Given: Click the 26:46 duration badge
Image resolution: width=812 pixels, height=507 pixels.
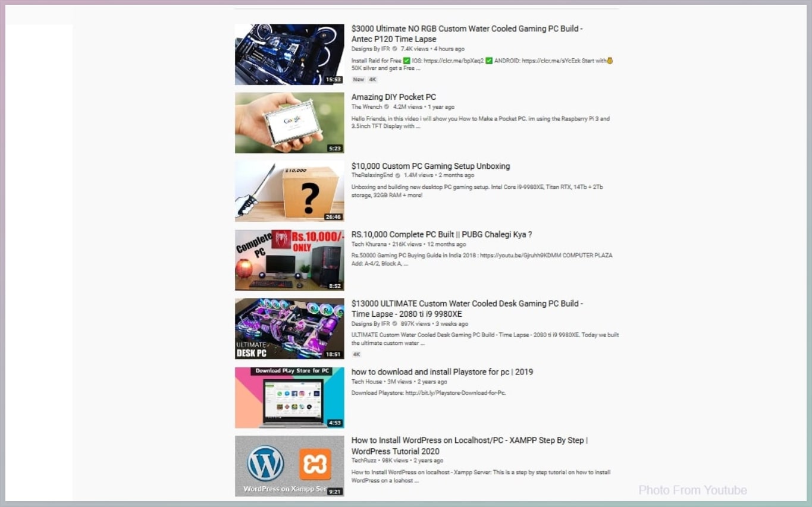Looking at the screenshot, I should (x=334, y=217).
